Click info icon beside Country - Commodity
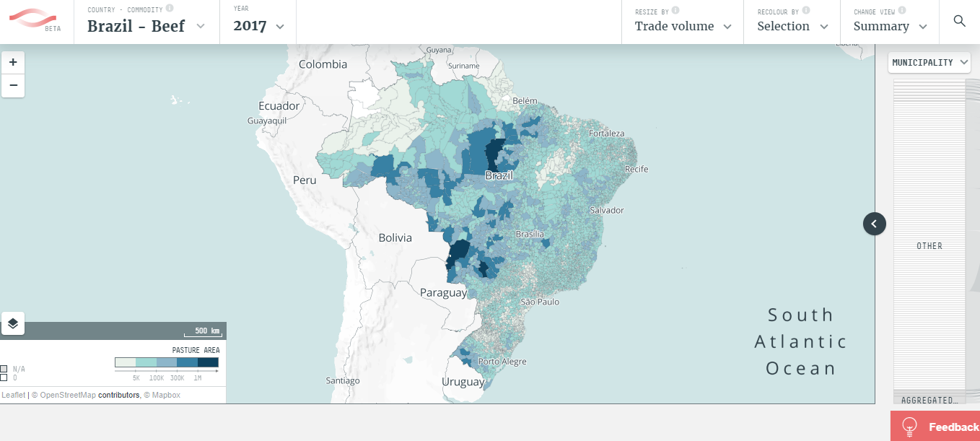 point(169,9)
